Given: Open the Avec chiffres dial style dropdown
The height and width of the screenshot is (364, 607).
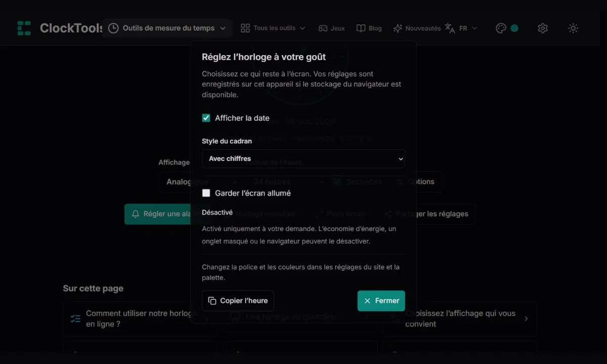Looking at the screenshot, I should (303, 159).
